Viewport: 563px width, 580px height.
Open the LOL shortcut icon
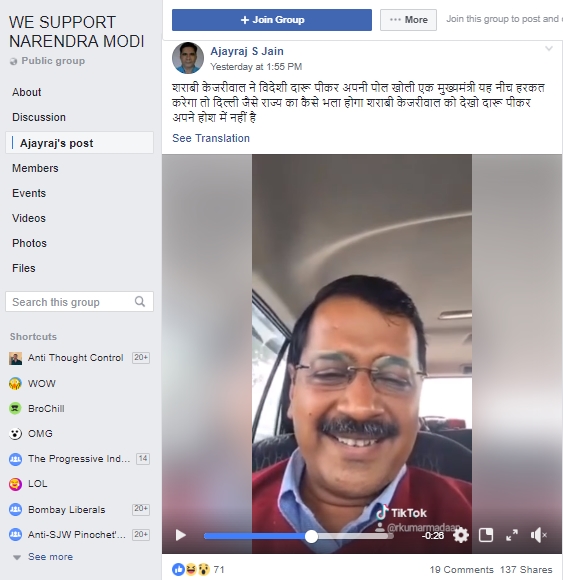coord(15,483)
